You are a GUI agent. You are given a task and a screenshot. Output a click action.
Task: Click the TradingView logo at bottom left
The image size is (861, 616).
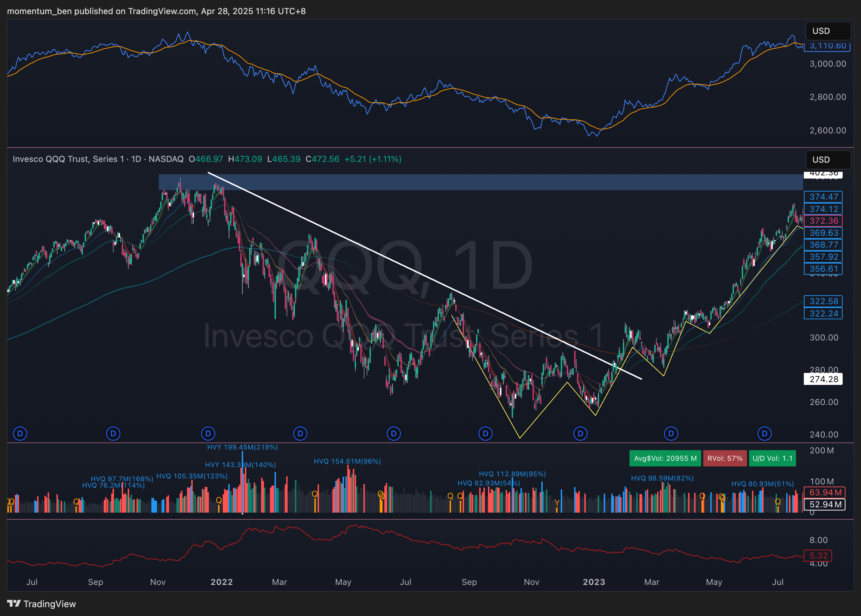click(x=41, y=604)
